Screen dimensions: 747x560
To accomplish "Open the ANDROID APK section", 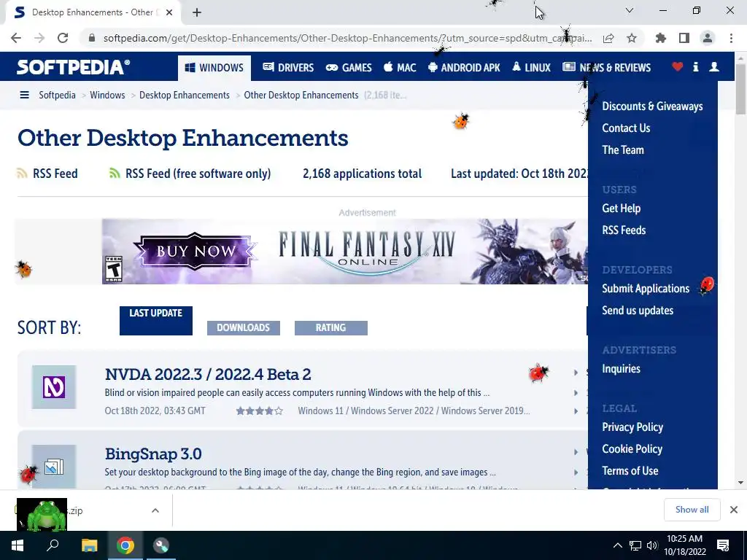I will tap(464, 68).
